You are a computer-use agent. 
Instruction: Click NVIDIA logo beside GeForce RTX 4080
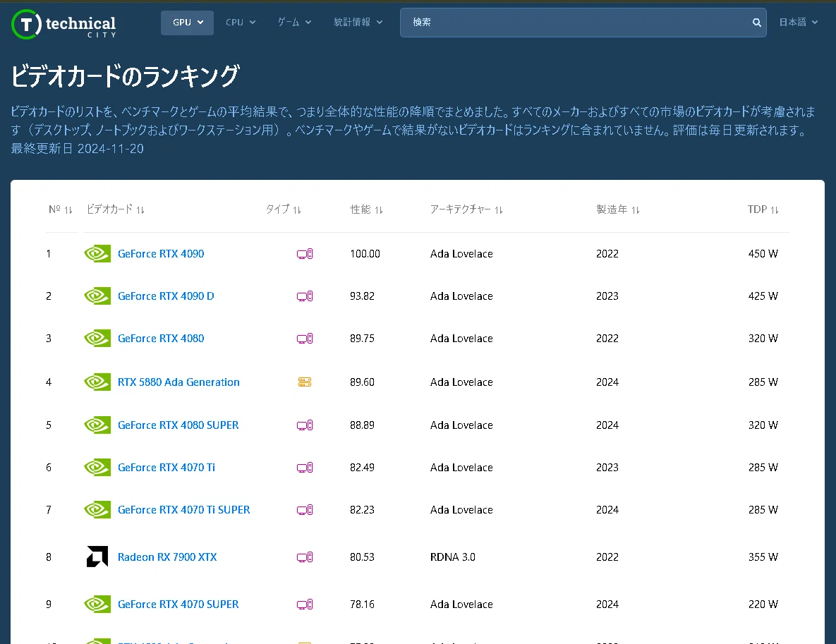pyautogui.click(x=97, y=339)
